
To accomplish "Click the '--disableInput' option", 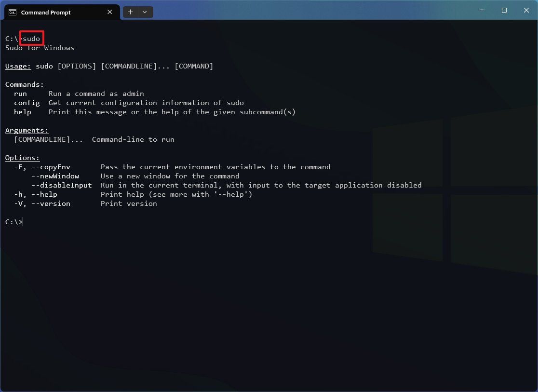I will coord(62,185).
